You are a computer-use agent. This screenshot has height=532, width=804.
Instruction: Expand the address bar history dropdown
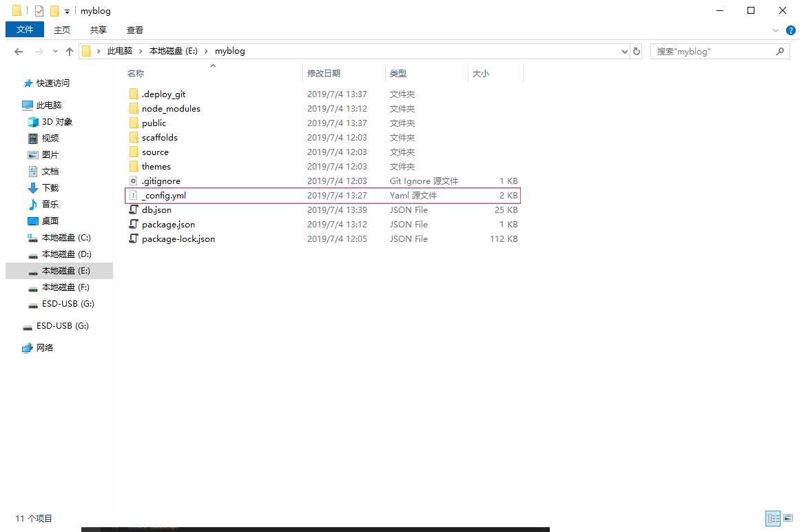tap(625, 52)
